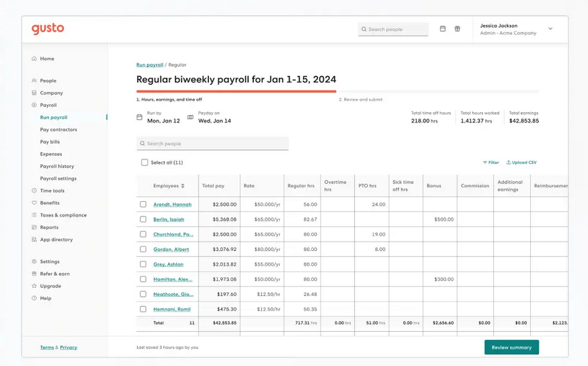Screen dimensions: 588x366
Task: Click the gift icon in the header
Action: tap(457, 29)
